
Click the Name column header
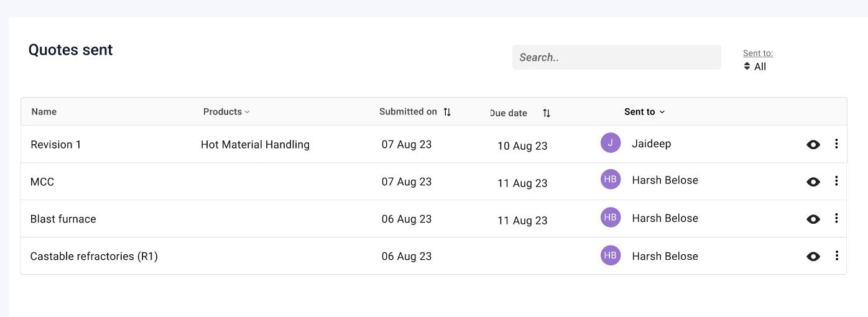44,112
